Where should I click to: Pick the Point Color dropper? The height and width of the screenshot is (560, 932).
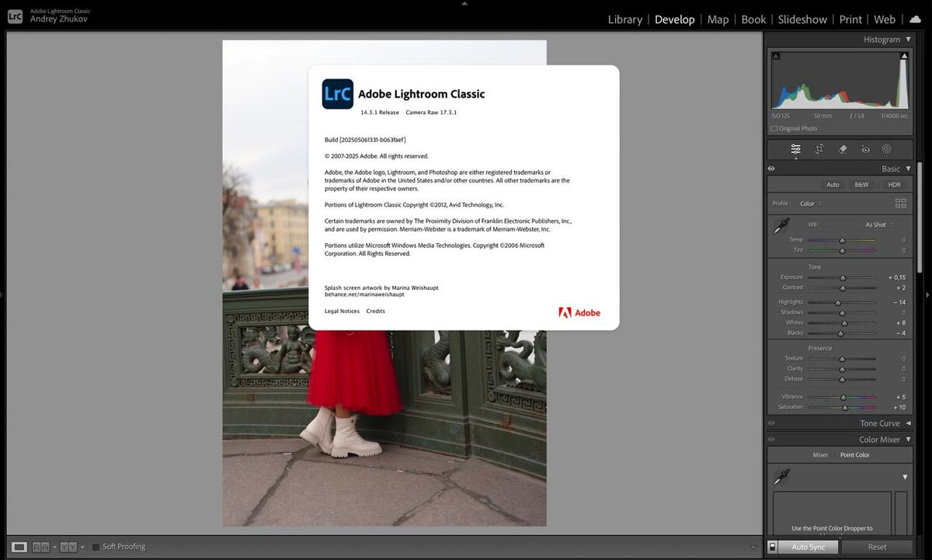[781, 476]
